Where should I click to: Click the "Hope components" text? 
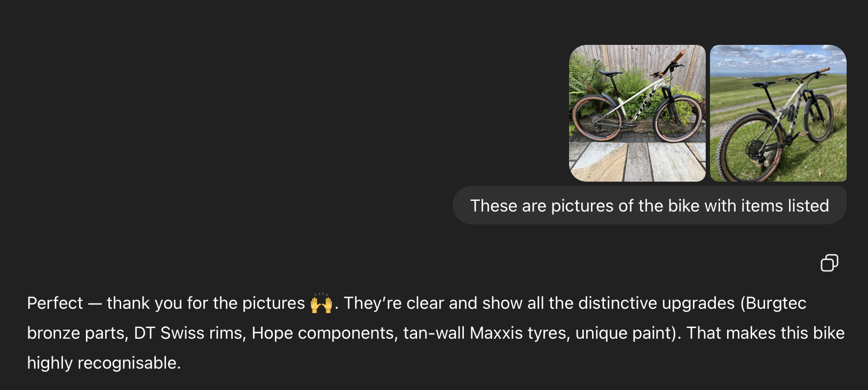pos(325,333)
